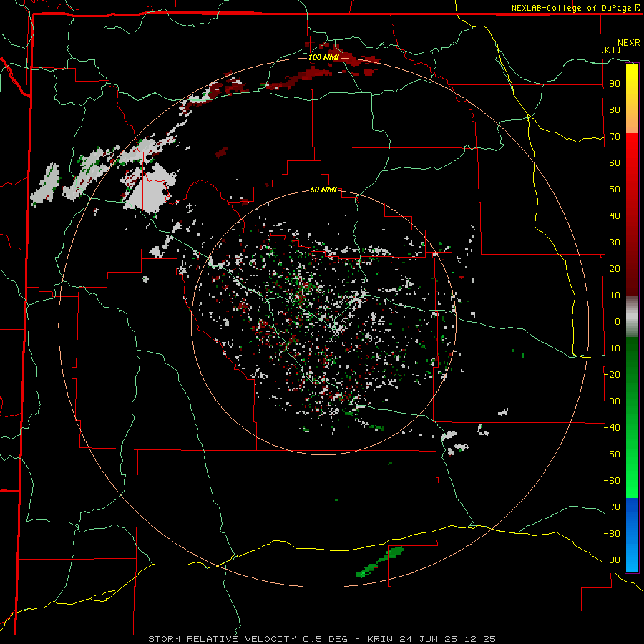Click the positive 40 value on velocity scale
Screen dimensions: 644x644
point(615,215)
